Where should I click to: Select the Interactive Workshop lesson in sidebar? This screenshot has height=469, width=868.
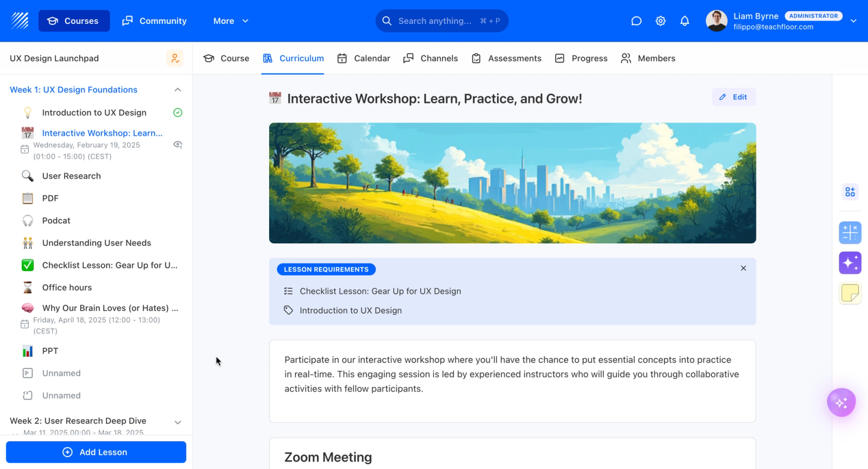pyautogui.click(x=102, y=133)
